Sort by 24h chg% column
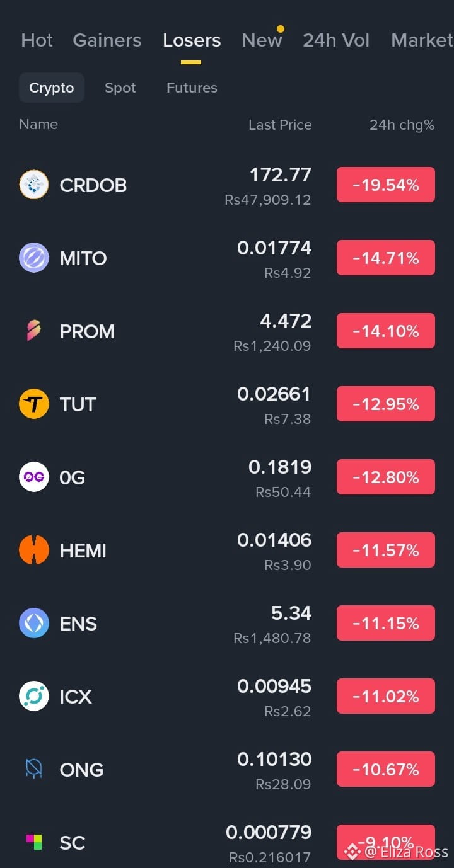 pos(402,125)
